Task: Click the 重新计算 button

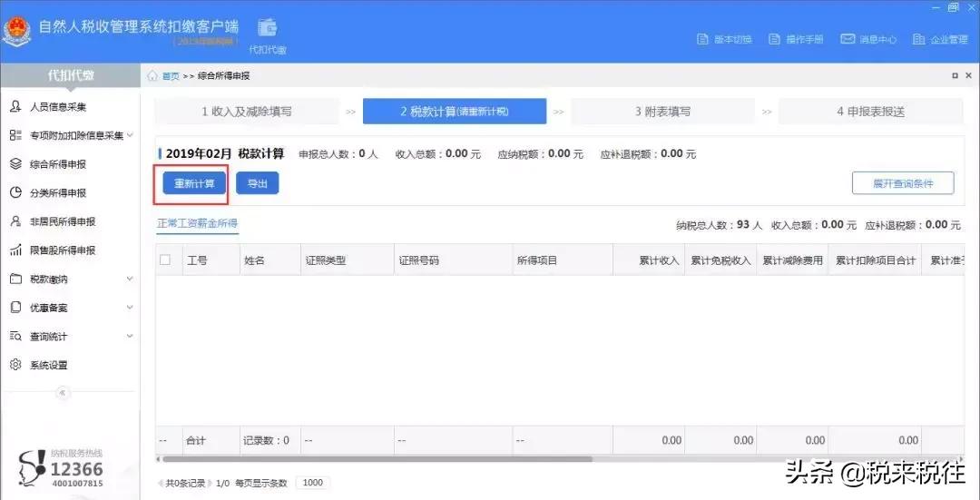Action: click(x=194, y=183)
